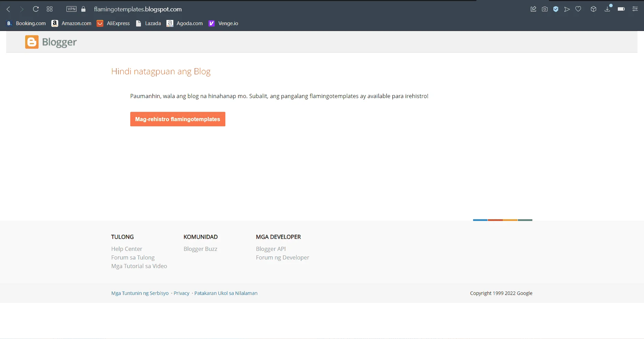Screen dimensions: 644x339
Task: Click the Blogger wordmark text
Action: pyautogui.click(x=59, y=42)
